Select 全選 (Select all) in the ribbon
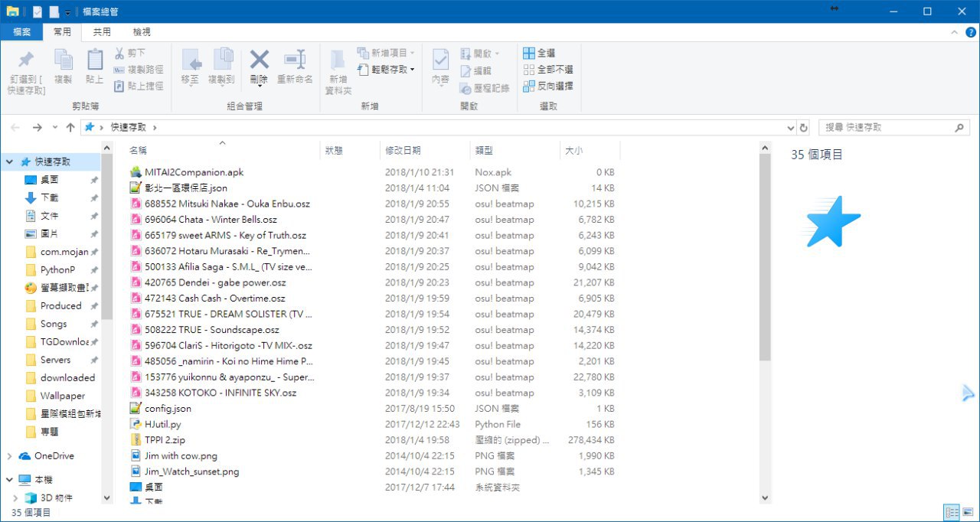980x522 pixels. [x=539, y=54]
